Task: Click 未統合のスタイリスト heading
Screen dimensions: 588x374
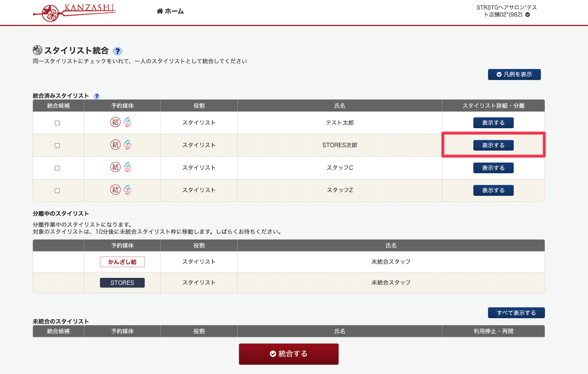Action: click(x=61, y=321)
